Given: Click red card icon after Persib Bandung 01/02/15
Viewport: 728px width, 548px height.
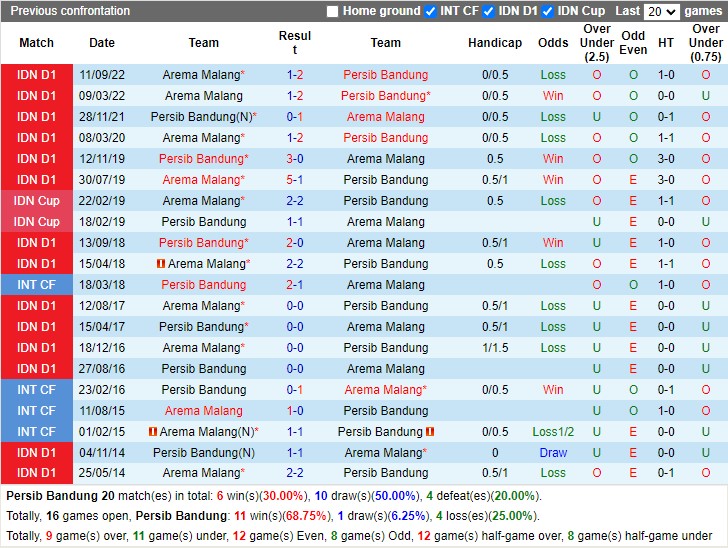Looking at the screenshot, I should pos(430,431).
